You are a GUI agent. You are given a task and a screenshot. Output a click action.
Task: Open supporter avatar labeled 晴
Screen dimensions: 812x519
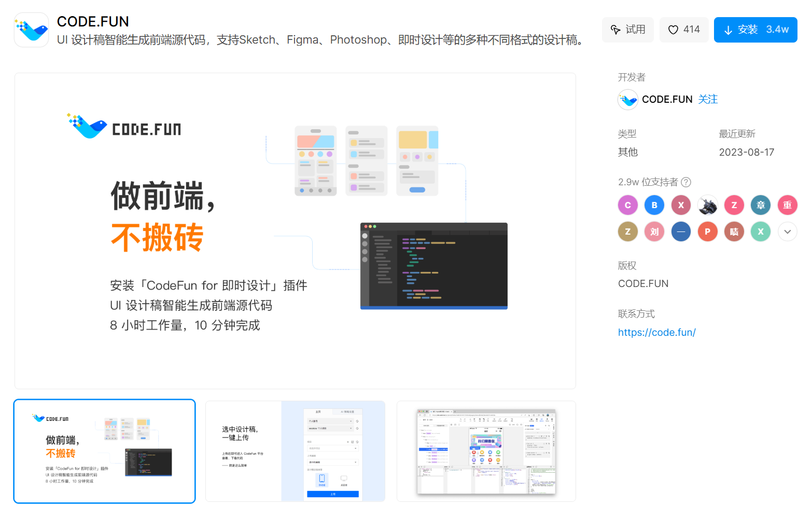point(734,231)
